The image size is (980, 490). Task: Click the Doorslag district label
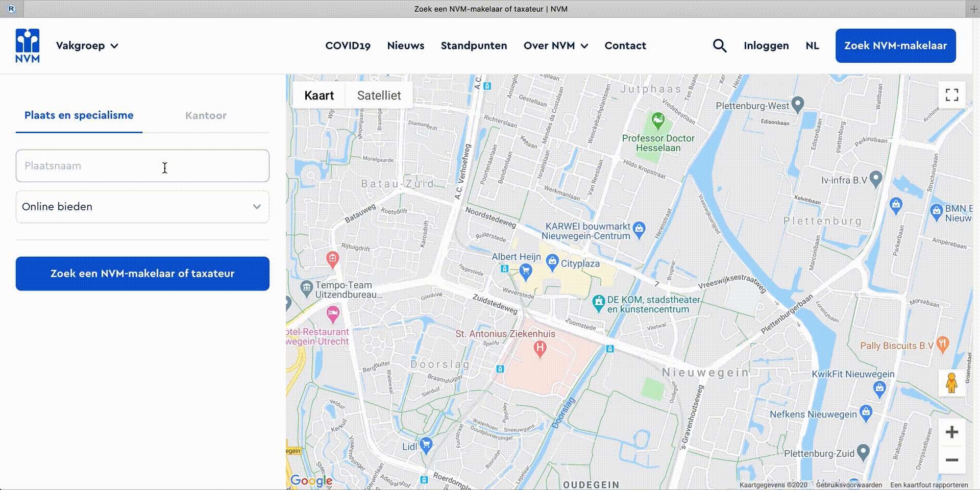click(x=440, y=364)
